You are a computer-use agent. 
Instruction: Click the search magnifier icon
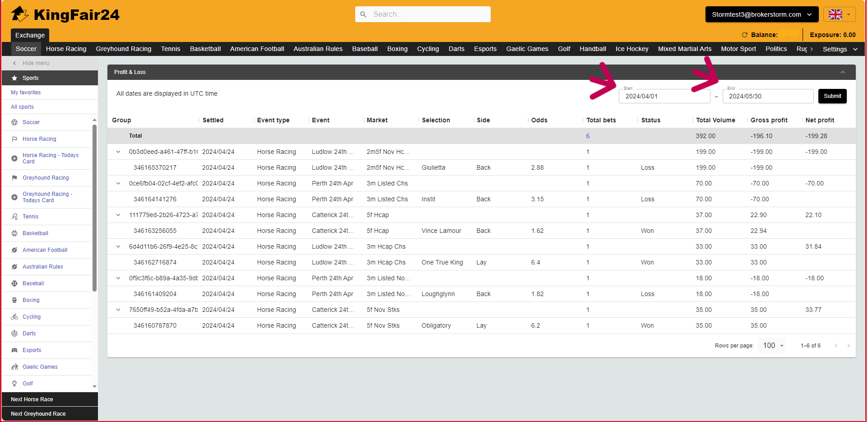363,14
